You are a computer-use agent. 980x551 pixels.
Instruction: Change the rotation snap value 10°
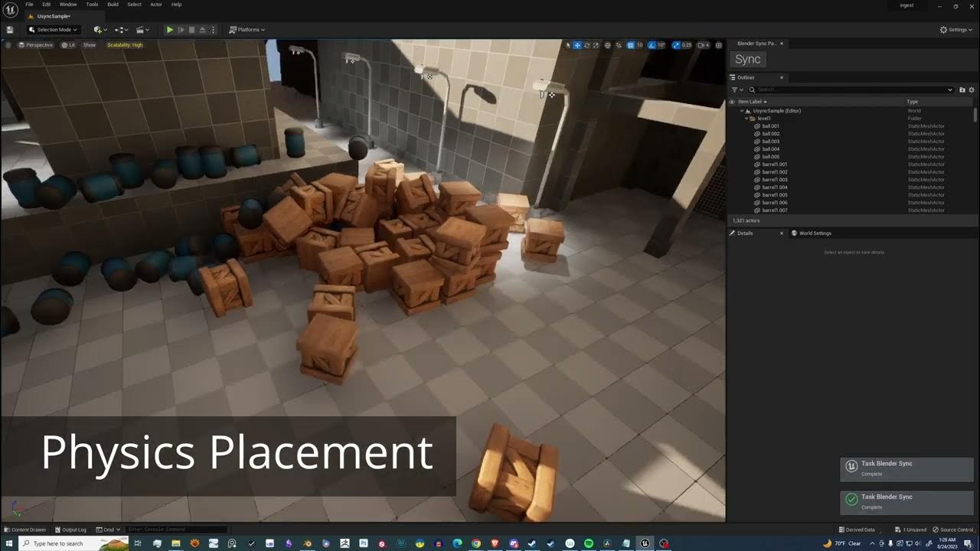click(661, 45)
